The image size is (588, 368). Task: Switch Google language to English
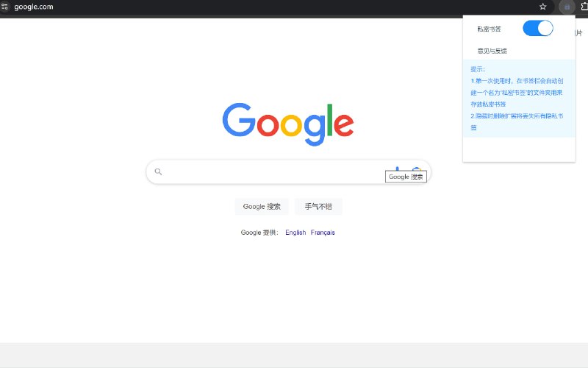point(295,233)
